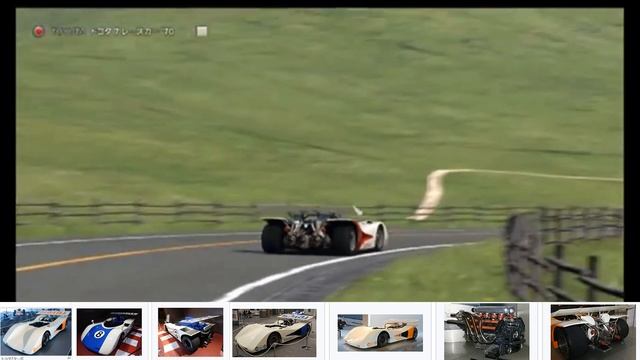The image size is (640, 360).
Task: Open thumbnail of blue and white car numbered 8
Action: [x=109, y=332]
